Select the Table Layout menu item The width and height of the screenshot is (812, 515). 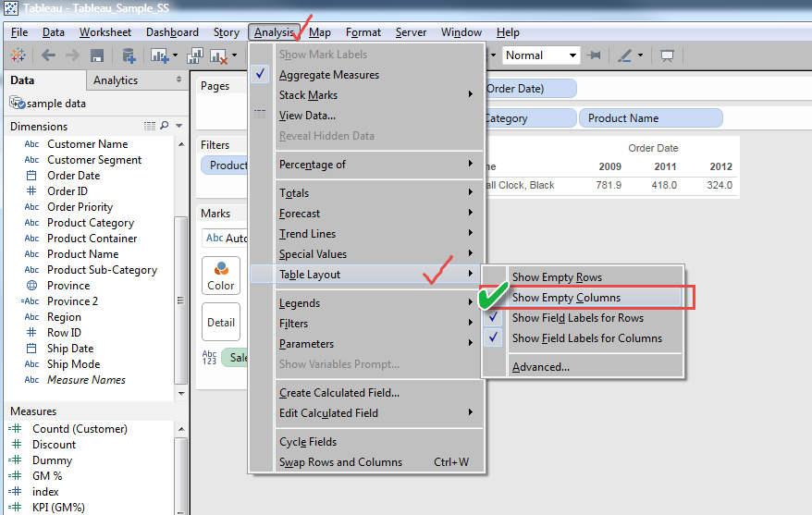pos(365,275)
